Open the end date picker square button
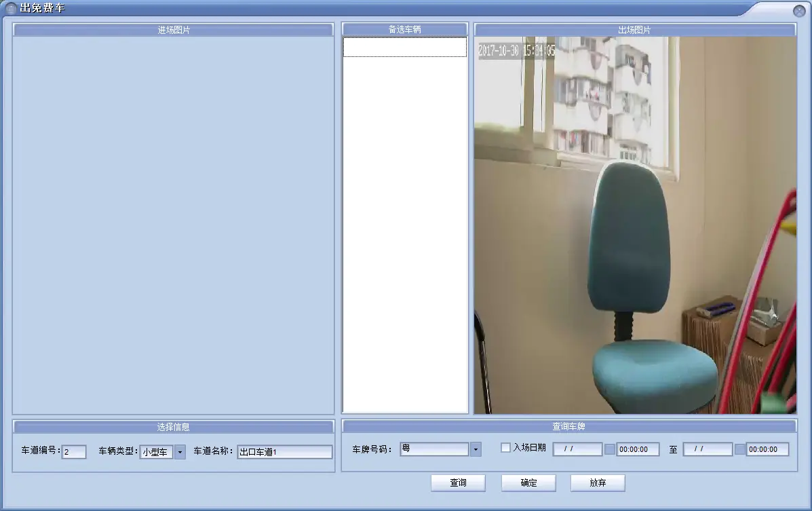 [x=739, y=449]
